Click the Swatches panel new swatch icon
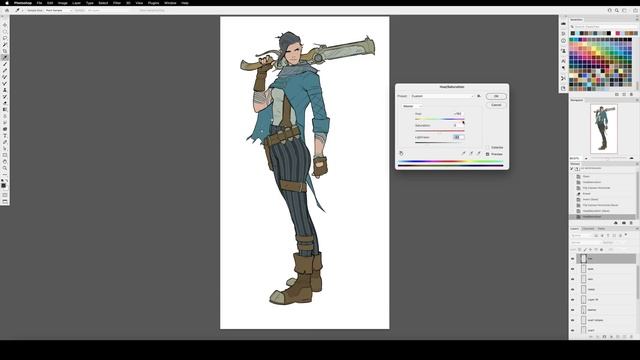The height and width of the screenshot is (360, 640). click(x=624, y=94)
